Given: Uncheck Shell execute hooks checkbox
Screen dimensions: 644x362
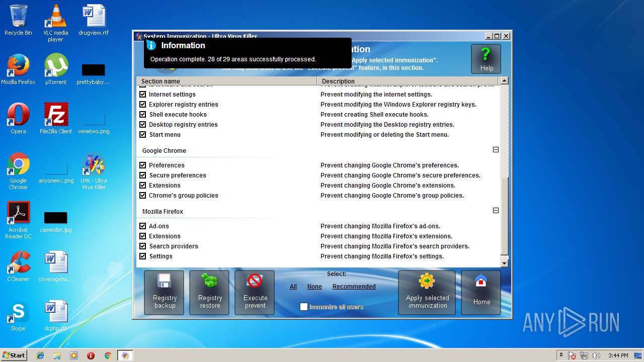Looking at the screenshot, I should tap(142, 114).
